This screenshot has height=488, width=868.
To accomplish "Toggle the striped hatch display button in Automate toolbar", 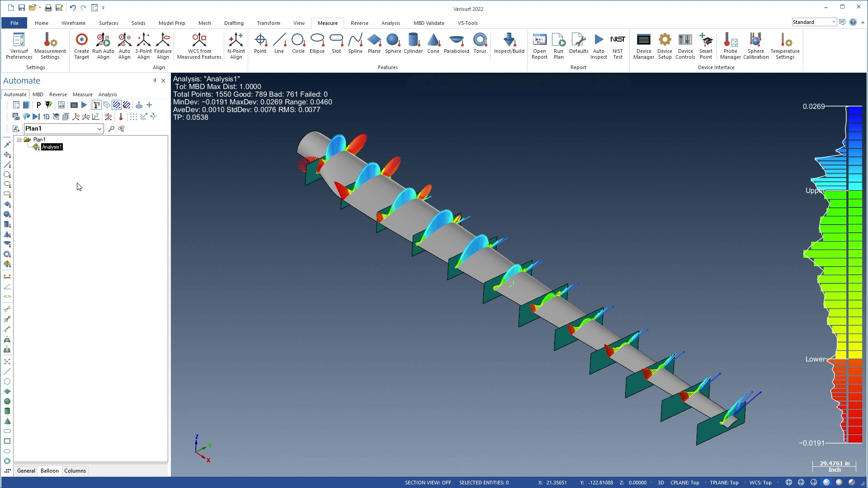I will coord(117,105).
